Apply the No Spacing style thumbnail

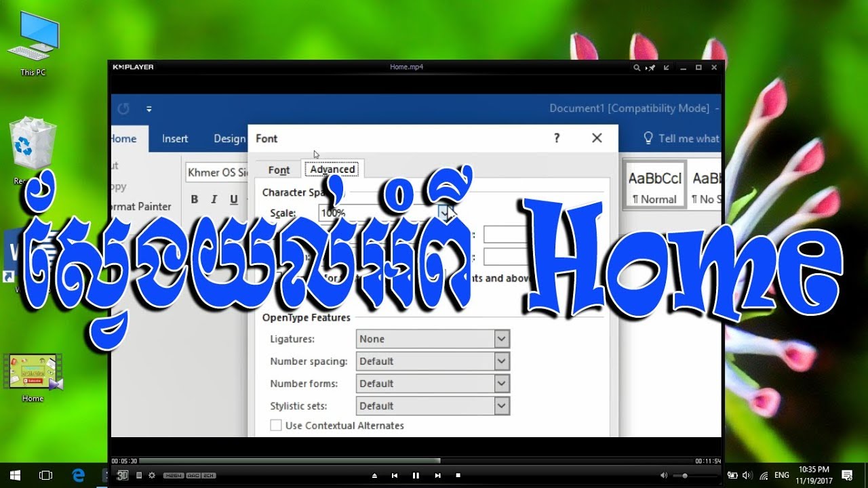[706, 185]
